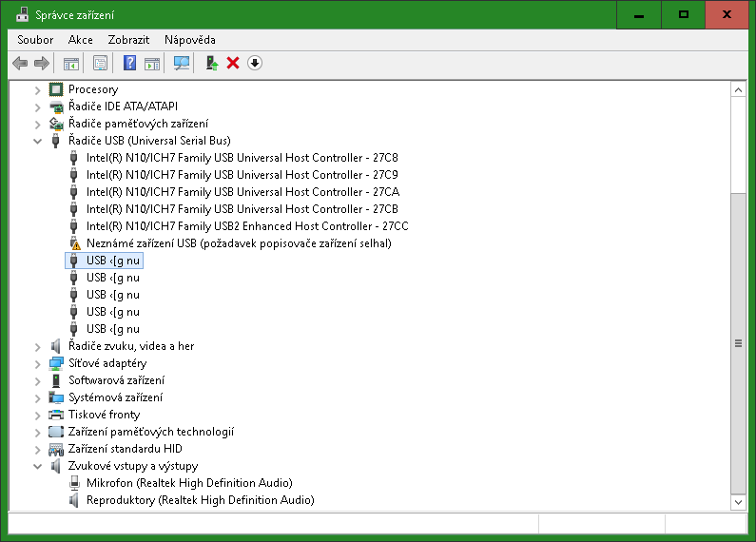Image resolution: width=756 pixels, height=542 pixels.
Task: Expand Zařízení standardu HID node
Action: pos(38,450)
